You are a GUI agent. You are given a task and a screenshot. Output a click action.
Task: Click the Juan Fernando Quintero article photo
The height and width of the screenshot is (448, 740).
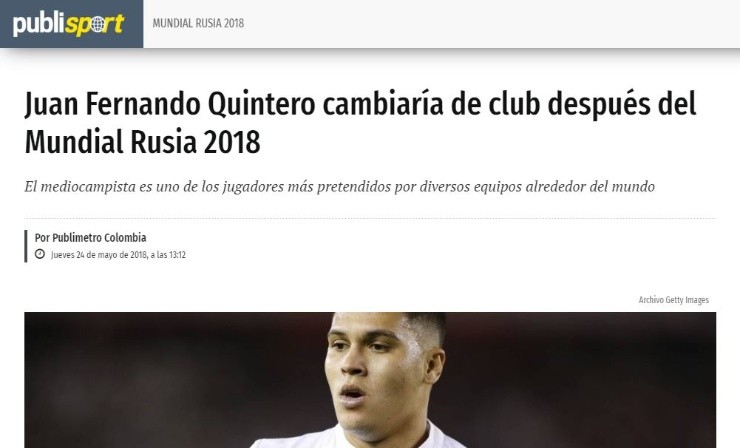pos(370,380)
